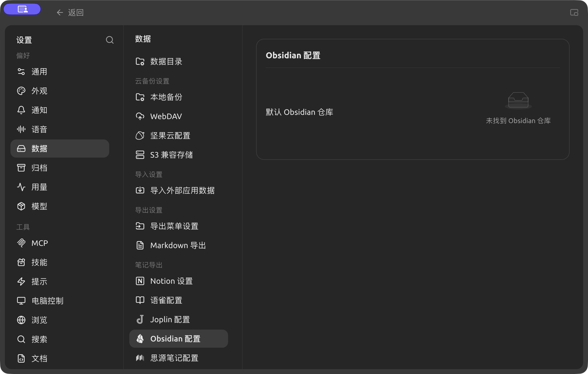The width and height of the screenshot is (588, 374).
Task: Open 导出菜单设置 export menu settings
Action: (x=179, y=226)
